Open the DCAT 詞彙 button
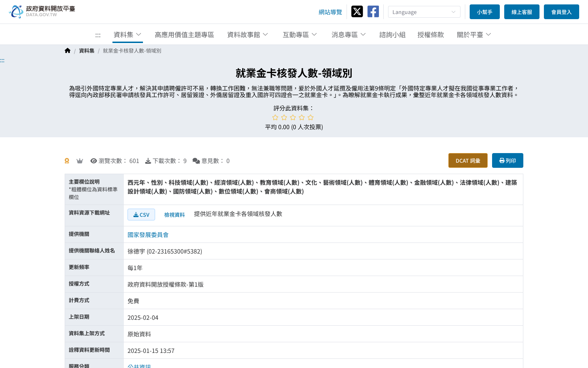Image resolution: width=588 pixels, height=368 pixels. click(x=468, y=160)
